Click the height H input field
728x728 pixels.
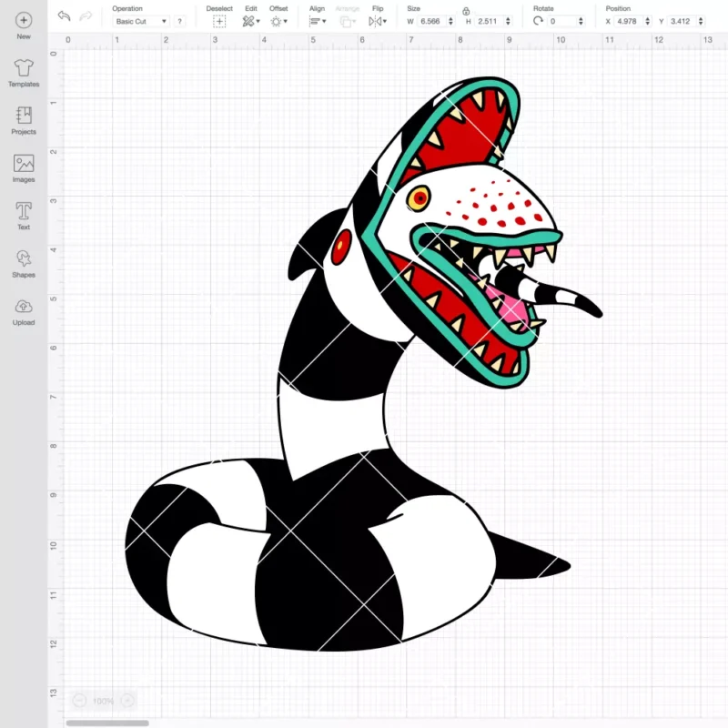pyautogui.click(x=489, y=21)
